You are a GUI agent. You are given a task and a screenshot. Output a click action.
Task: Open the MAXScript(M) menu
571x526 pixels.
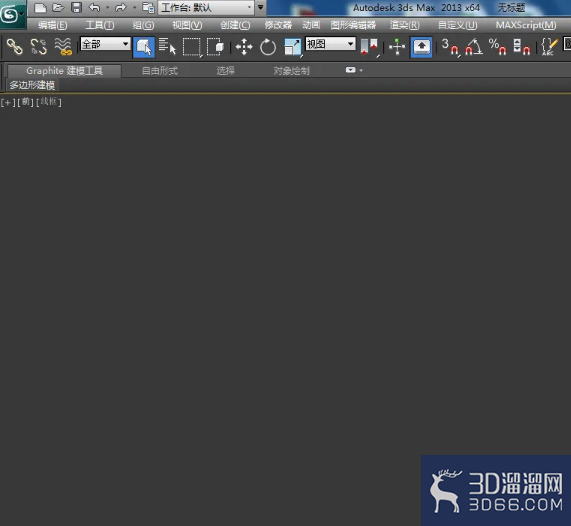click(526, 25)
